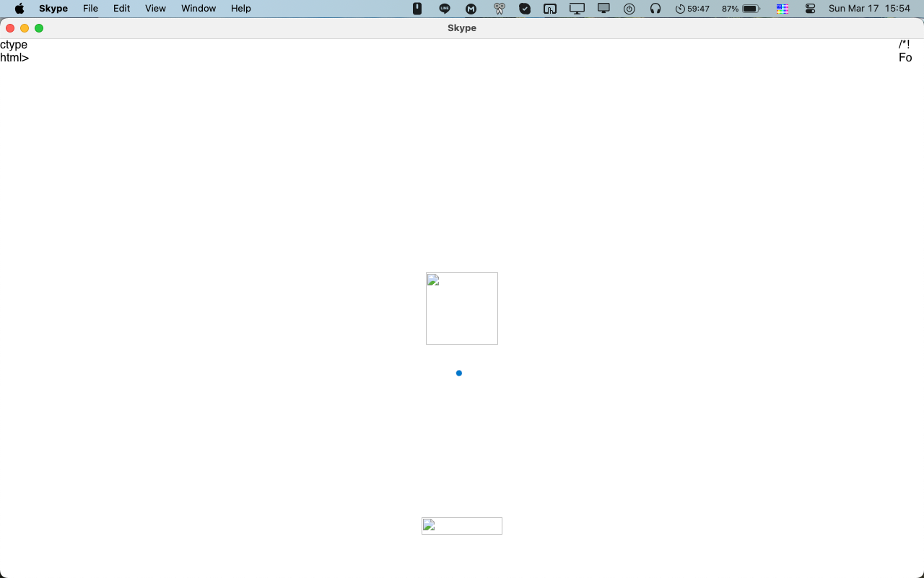Click the date and time display
924x578 pixels.
click(x=869, y=9)
